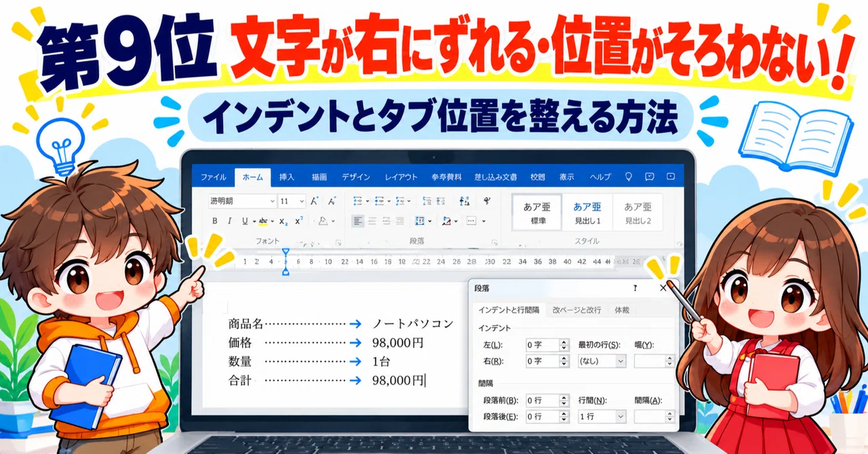The image size is (868, 454).
Task: Select the 標準 style
Action: pos(536,212)
